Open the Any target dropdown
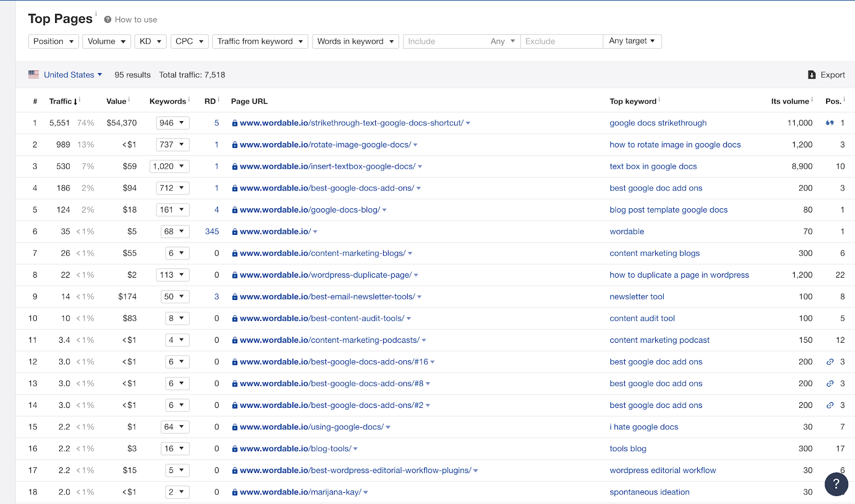The height and width of the screenshot is (504, 855). coord(632,41)
